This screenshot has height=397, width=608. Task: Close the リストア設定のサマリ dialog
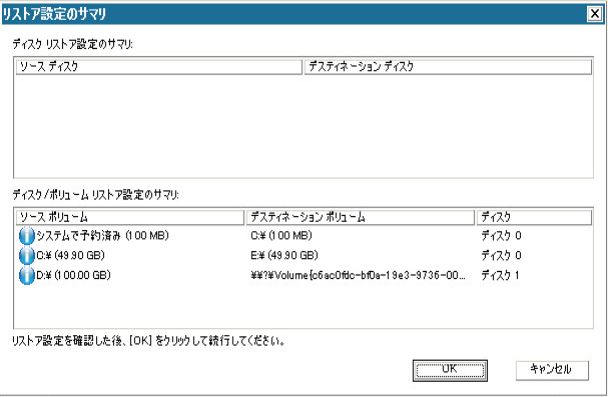(594, 14)
